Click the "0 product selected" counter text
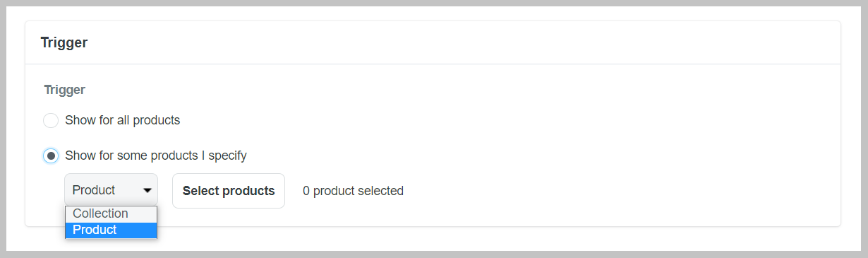 coord(353,191)
